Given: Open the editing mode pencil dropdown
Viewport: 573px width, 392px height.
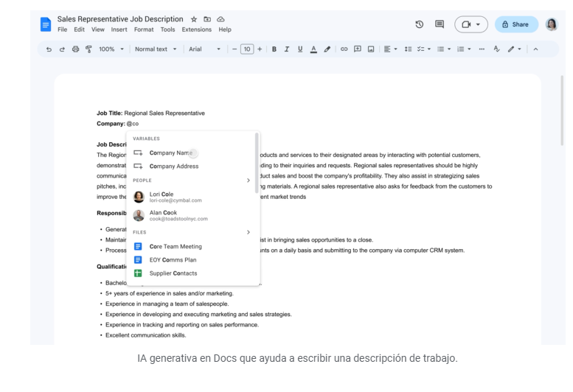Looking at the screenshot, I should coord(514,49).
